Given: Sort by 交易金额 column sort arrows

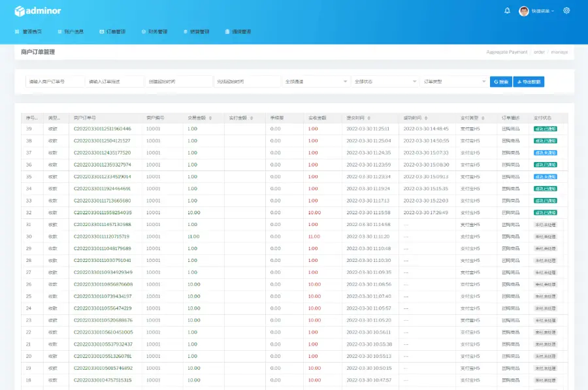Looking at the screenshot, I should 210,118.
